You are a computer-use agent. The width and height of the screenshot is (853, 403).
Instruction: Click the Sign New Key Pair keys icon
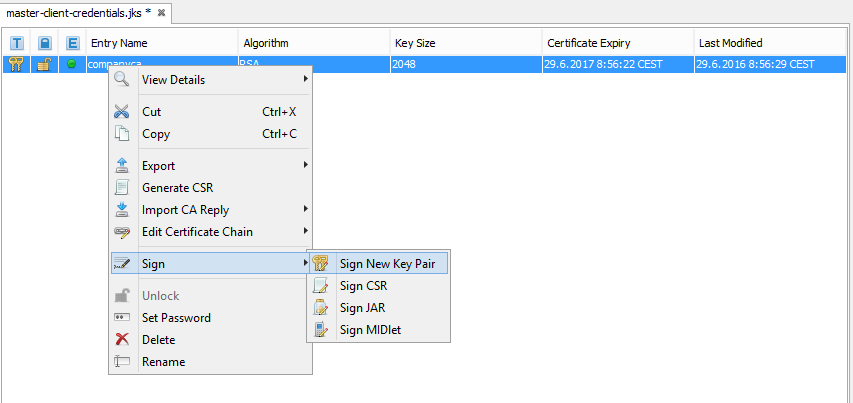pyautogui.click(x=320, y=264)
